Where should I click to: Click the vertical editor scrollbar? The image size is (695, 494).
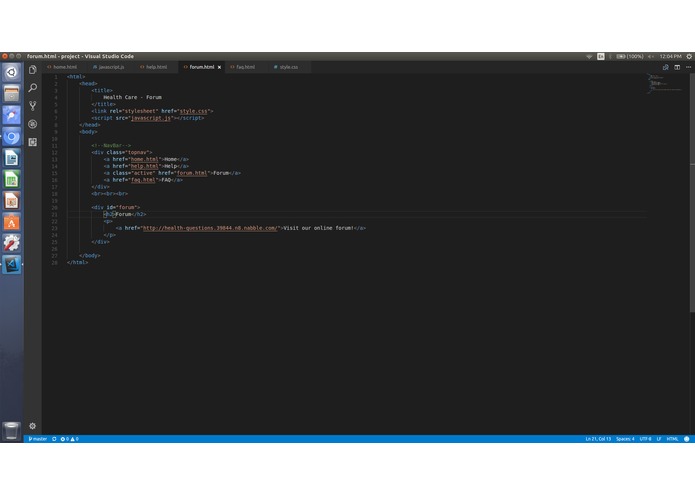click(x=692, y=193)
